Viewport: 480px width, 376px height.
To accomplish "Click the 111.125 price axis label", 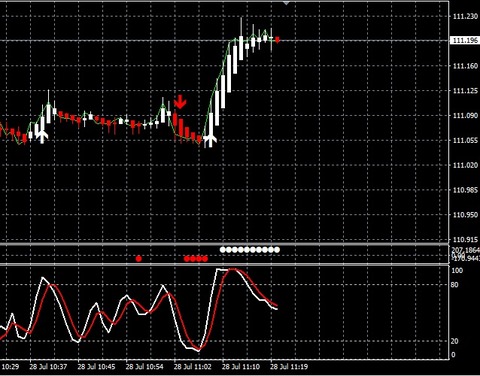I will click(x=465, y=91).
